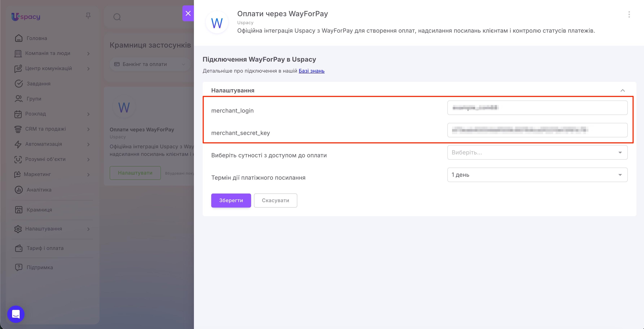This screenshot has height=329, width=644.
Task: Click the Оплати через WayForPay card title
Action: click(142, 130)
